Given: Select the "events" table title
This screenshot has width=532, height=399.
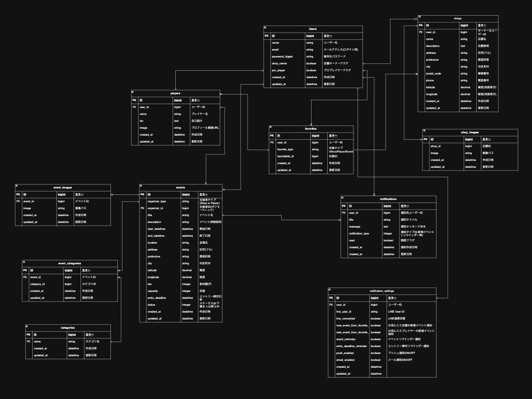Looking at the screenshot, I should (180, 188).
